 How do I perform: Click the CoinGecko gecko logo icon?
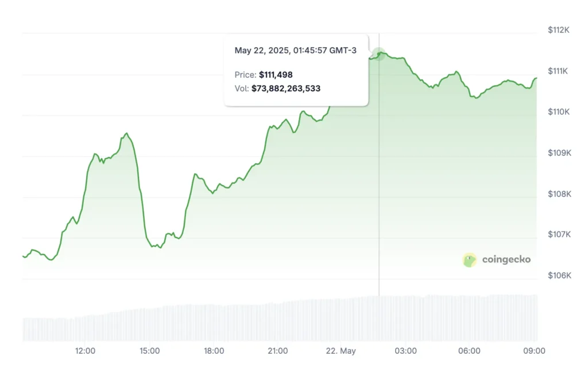(x=470, y=260)
